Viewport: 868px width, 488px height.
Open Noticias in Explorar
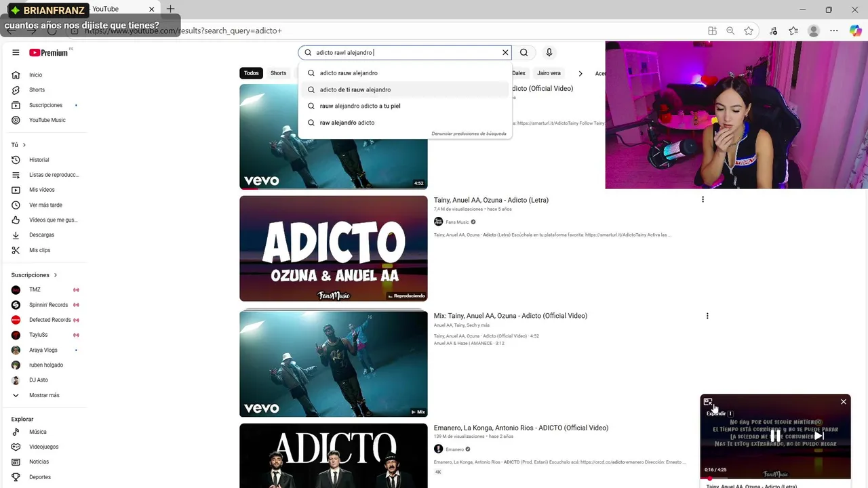[x=43, y=462]
